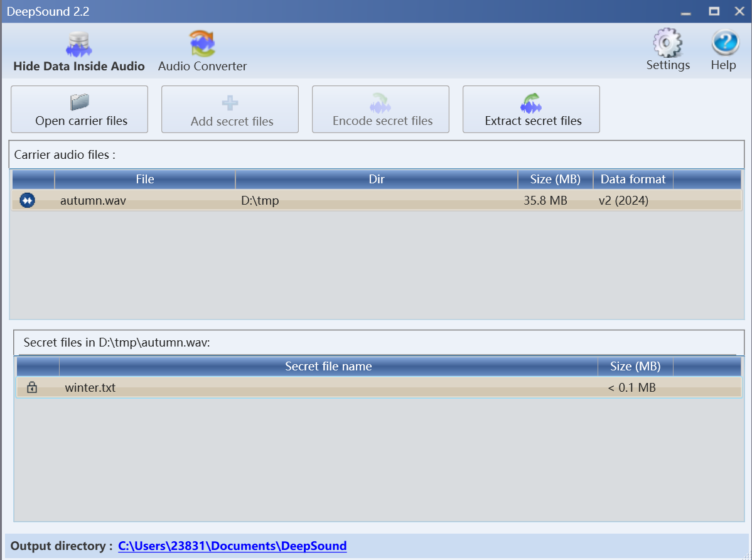Image resolution: width=752 pixels, height=560 pixels.
Task: Open the Hide Data Inside Audio tab
Action: pyautogui.click(x=79, y=52)
